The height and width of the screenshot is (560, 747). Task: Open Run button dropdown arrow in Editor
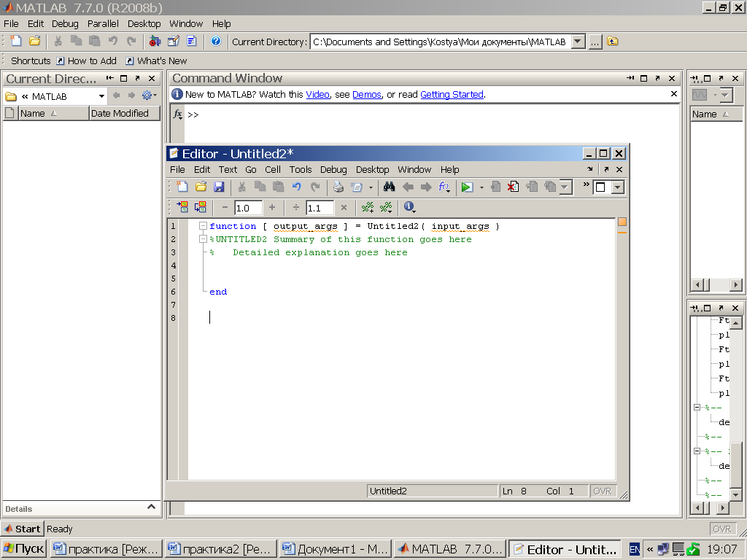(x=481, y=187)
